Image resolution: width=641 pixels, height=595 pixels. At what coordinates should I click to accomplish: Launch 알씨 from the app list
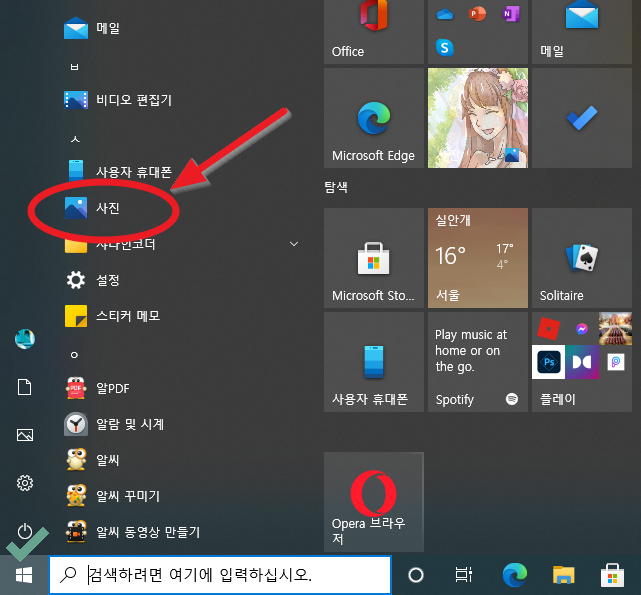92,460
